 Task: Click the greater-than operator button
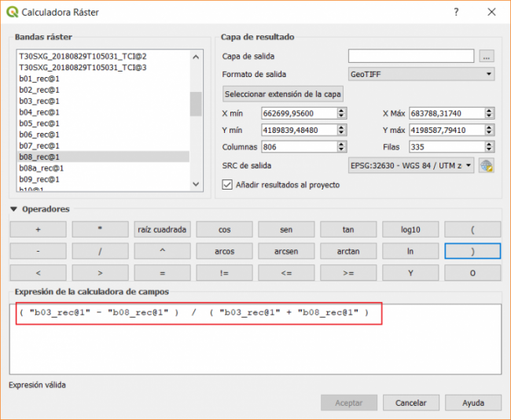coord(100,273)
